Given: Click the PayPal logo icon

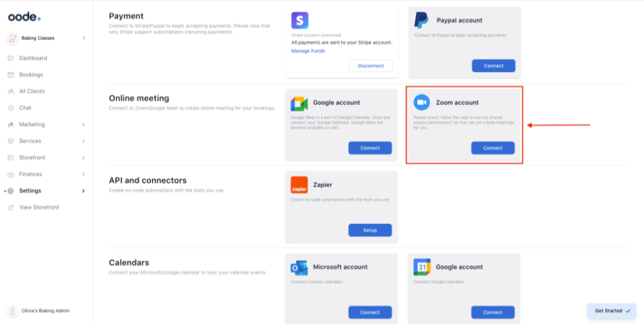Looking at the screenshot, I should click(421, 20).
